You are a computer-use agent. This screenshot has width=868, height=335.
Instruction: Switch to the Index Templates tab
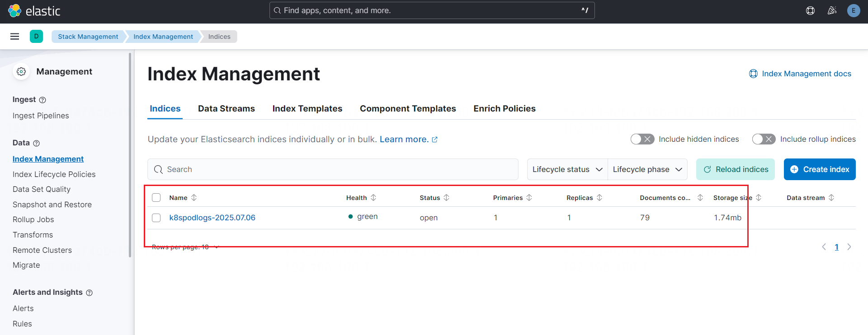point(307,109)
